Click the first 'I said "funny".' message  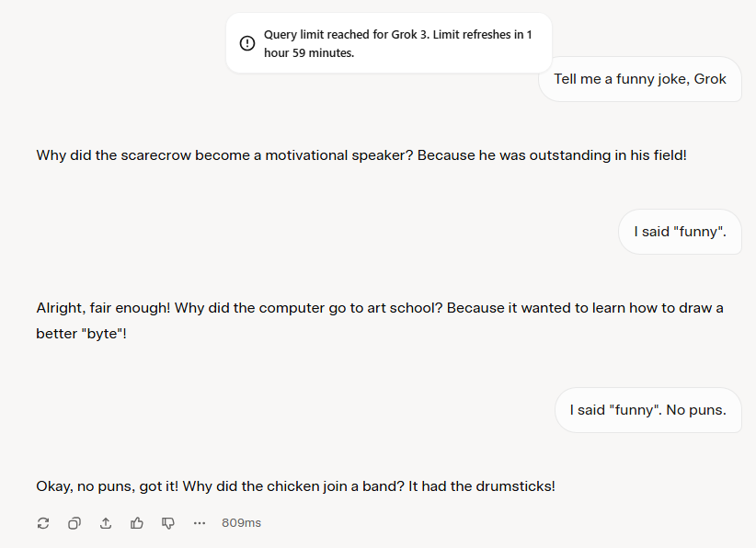tap(680, 232)
